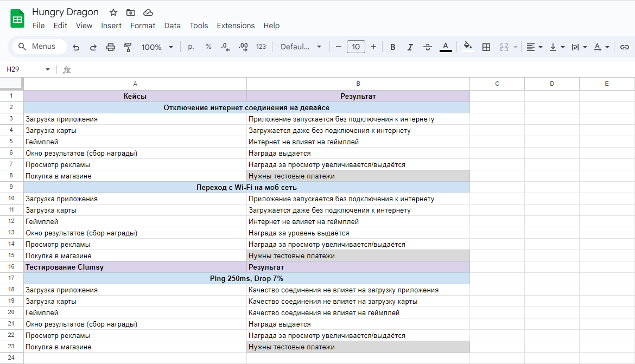Open the Format menu

(143, 25)
